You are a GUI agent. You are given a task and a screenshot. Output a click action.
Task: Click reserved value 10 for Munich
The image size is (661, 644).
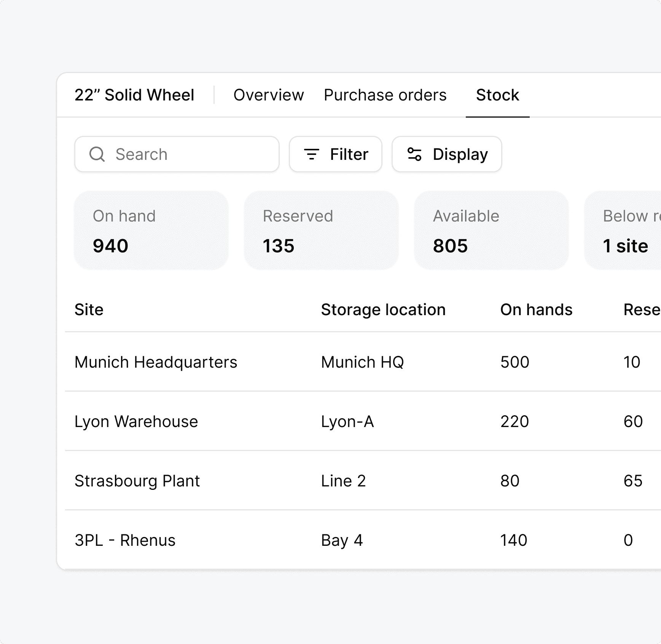point(632,362)
